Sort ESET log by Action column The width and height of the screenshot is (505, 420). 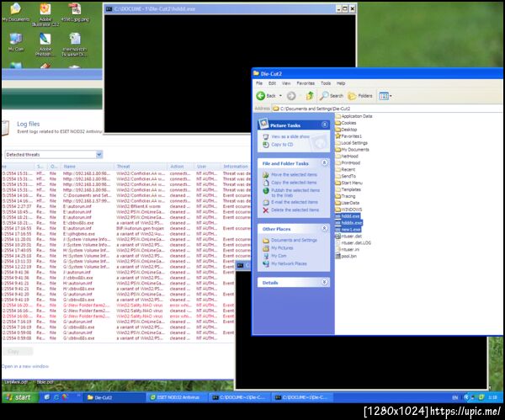(x=180, y=167)
